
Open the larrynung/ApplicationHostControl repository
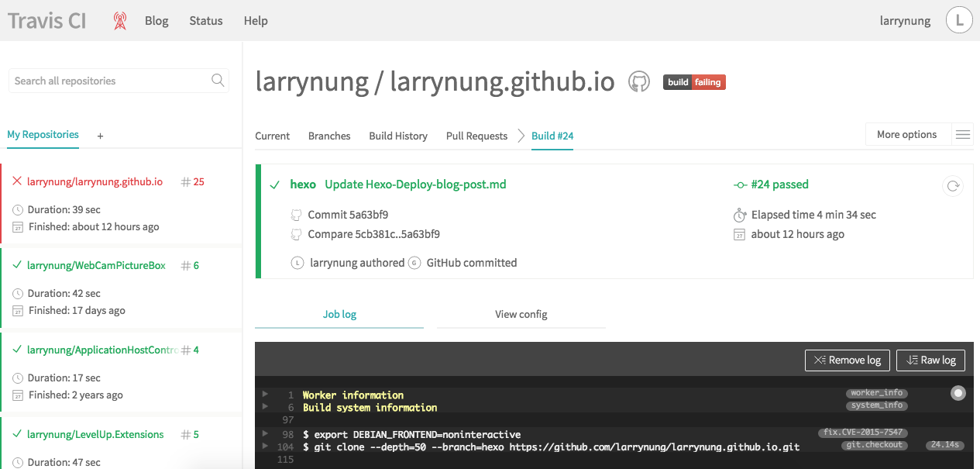102,350
